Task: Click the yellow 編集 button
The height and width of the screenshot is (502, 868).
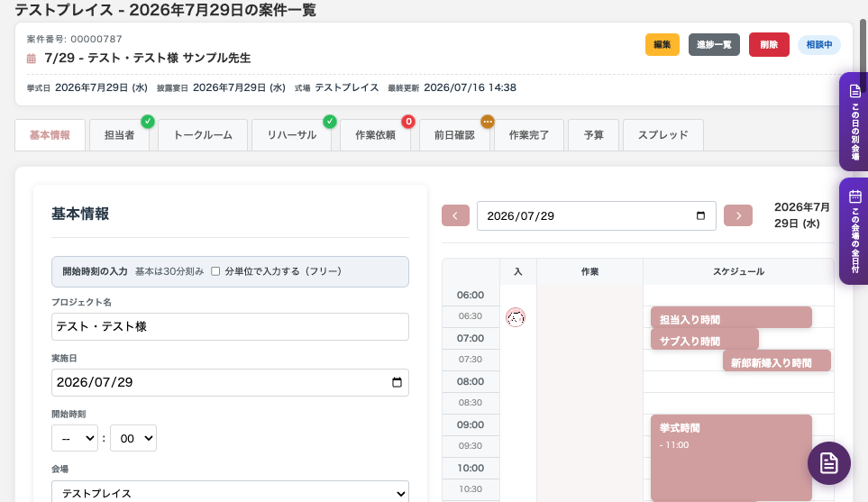Action: pyautogui.click(x=662, y=45)
